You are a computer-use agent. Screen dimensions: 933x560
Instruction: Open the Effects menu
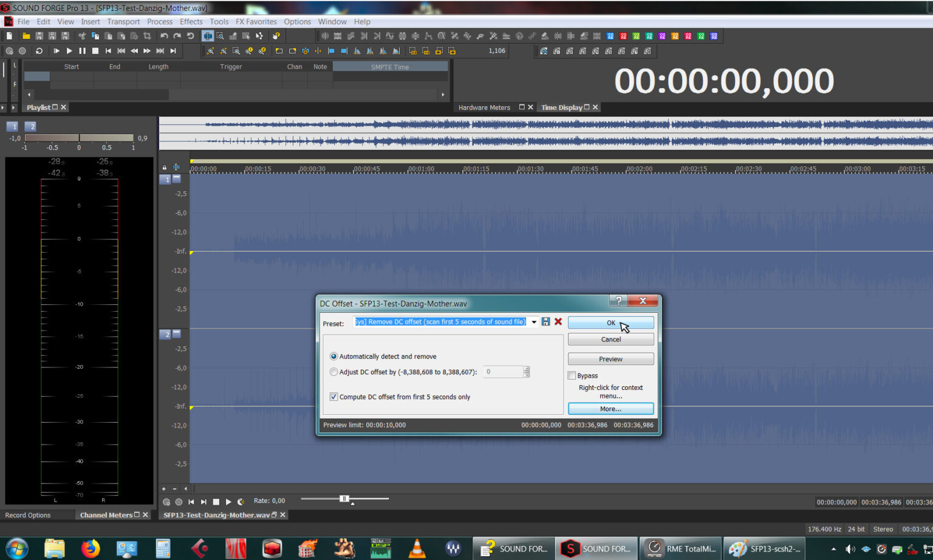pos(191,21)
